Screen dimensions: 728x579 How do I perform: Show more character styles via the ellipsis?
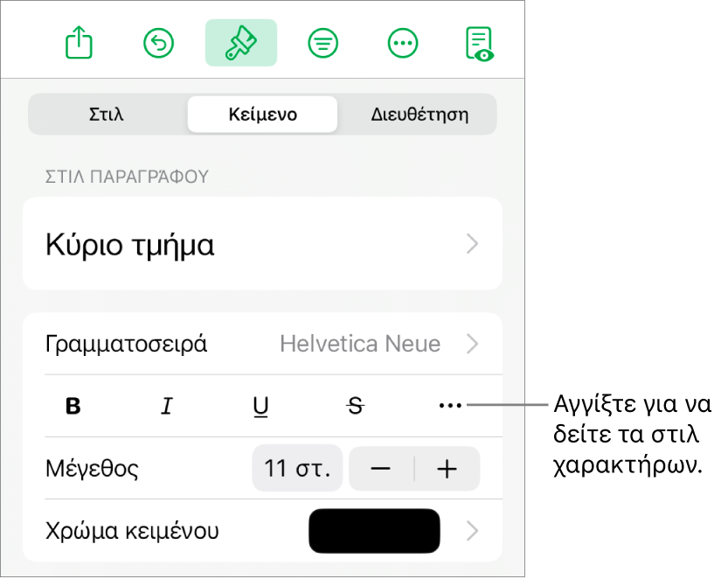[x=450, y=406]
